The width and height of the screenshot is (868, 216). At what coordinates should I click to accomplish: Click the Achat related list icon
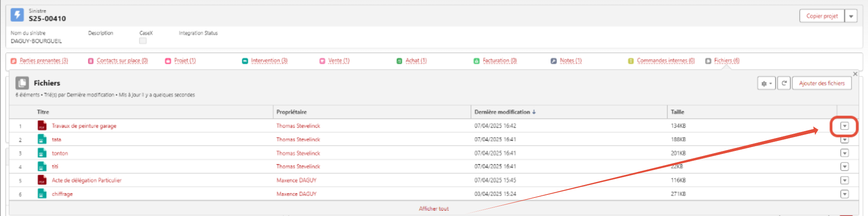pyautogui.click(x=399, y=61)
